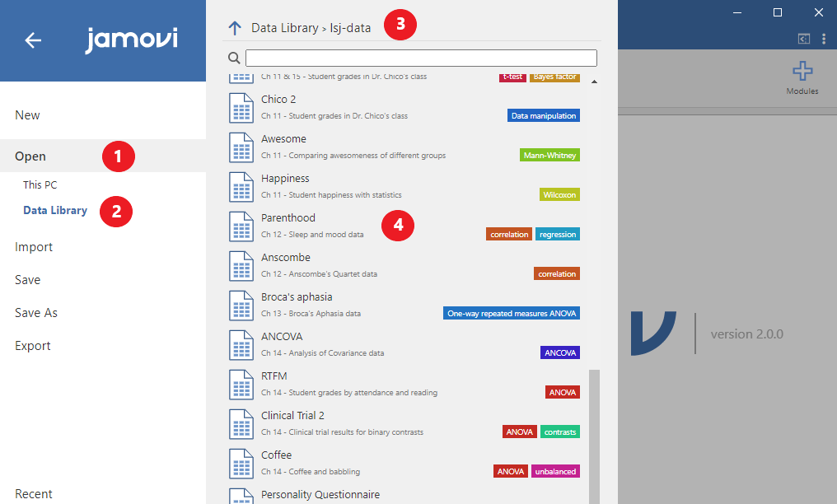Viewport: 837px width, 504px height.
Task: Click the back arrow in jamovi header
Action: coord(33,40)
